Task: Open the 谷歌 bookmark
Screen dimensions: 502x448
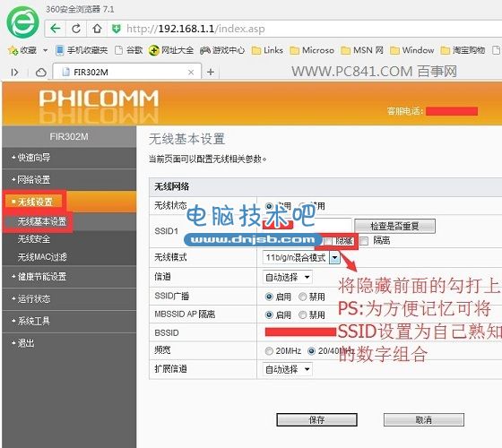Action: click(129, 50)
